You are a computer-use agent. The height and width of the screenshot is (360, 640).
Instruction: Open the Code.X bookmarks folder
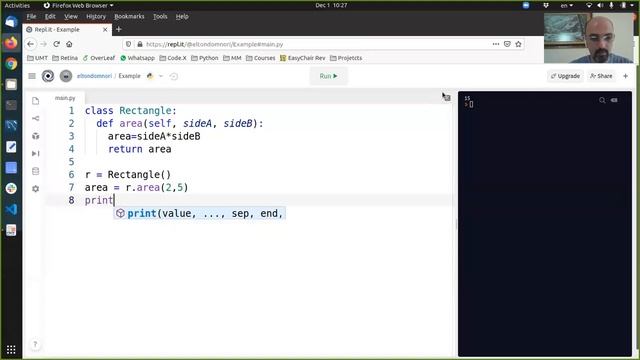coord(173,58)
